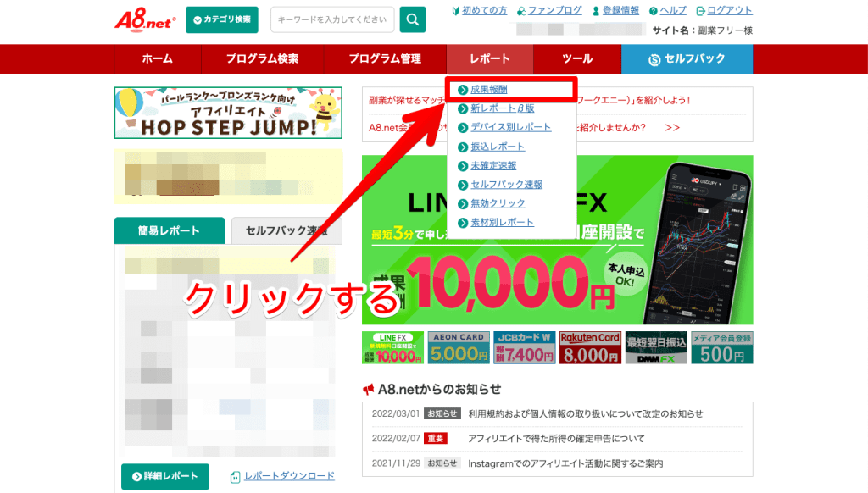Click arrow icon beside 成果報酬
The height and width of the screenshot is (493, 868).
point(463,90)
